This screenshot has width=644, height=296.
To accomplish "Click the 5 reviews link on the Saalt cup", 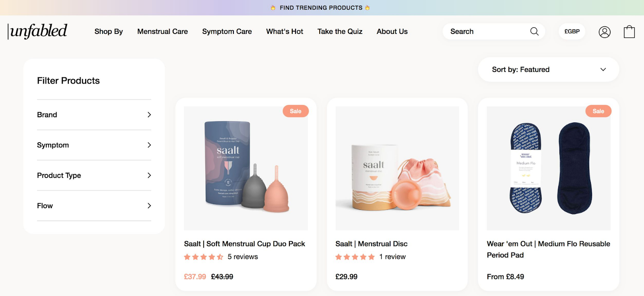I will (242, 257).
